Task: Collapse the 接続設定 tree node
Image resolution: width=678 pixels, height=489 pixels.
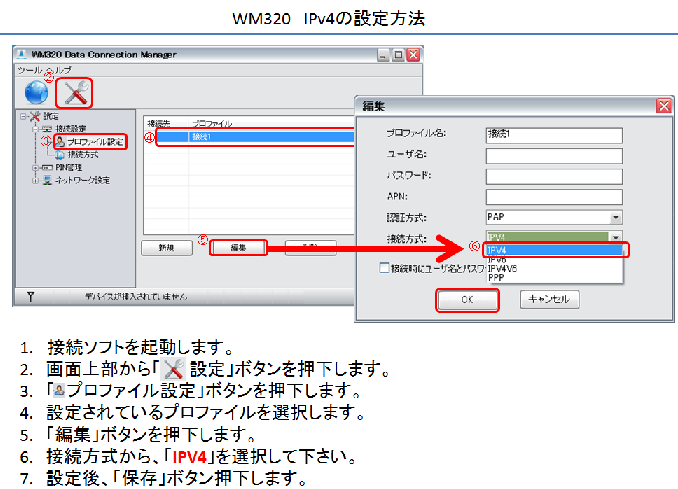Action: [x=35, y=129]
